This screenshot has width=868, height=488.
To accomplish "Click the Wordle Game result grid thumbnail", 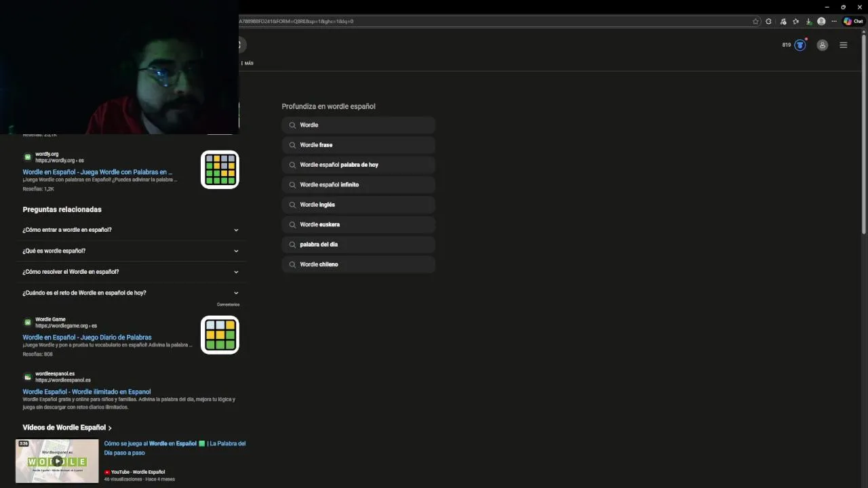I will point(220,335).
